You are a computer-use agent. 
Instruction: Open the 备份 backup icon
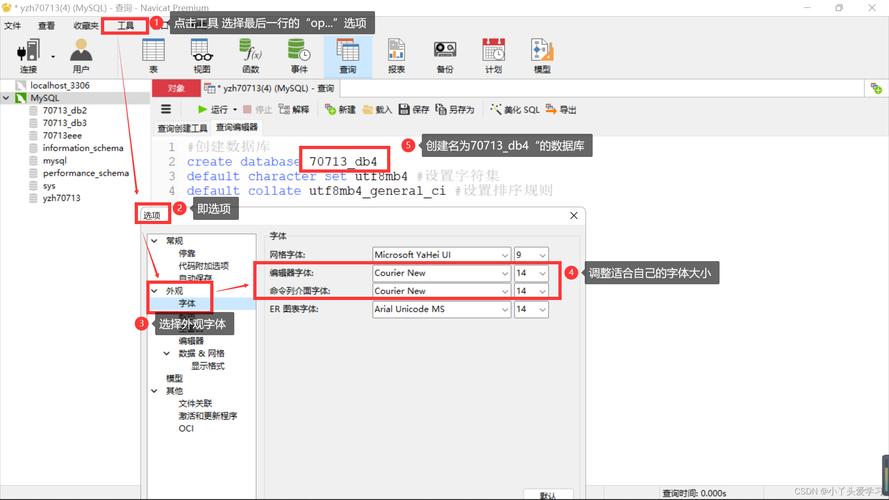(x=445, y=56)
